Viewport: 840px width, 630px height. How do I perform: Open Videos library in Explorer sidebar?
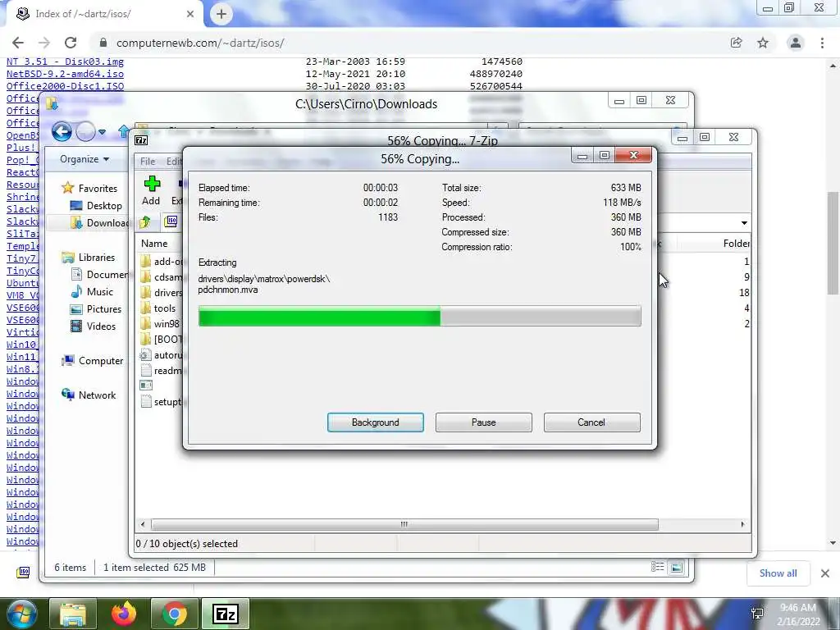pos(101,326)
